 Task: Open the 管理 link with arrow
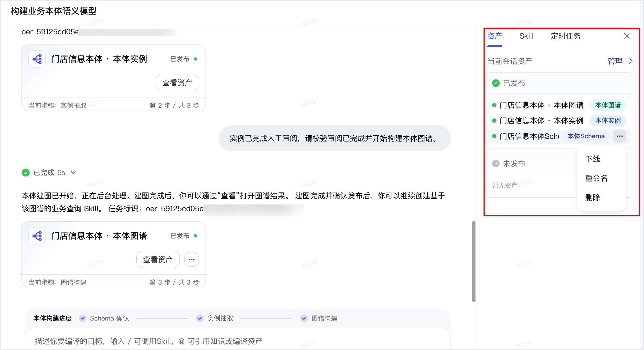tap(620, 61)
